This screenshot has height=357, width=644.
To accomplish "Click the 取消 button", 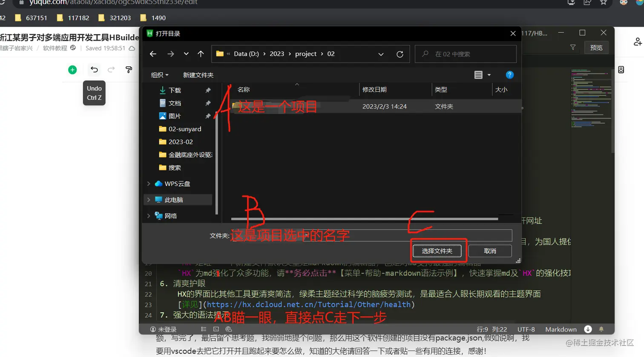I will coord(490,251).
